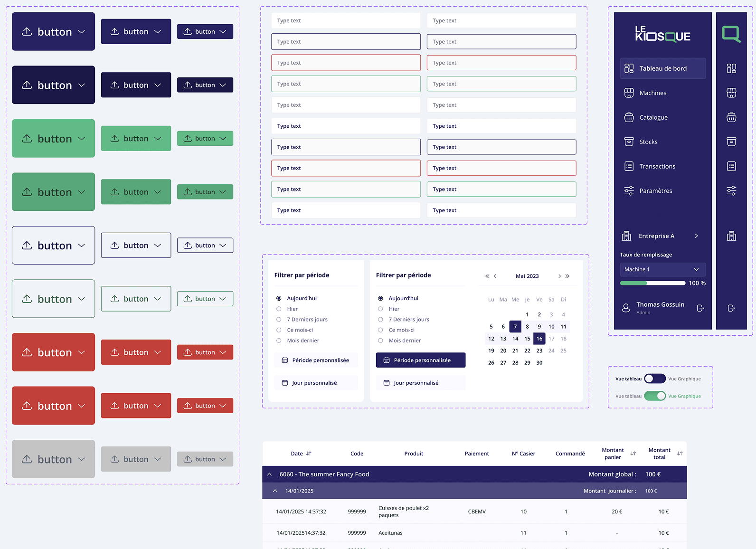Click the settings sliders icon in collapsed sidebar
This screenshot has width=756, height=549.
[731, 191]
